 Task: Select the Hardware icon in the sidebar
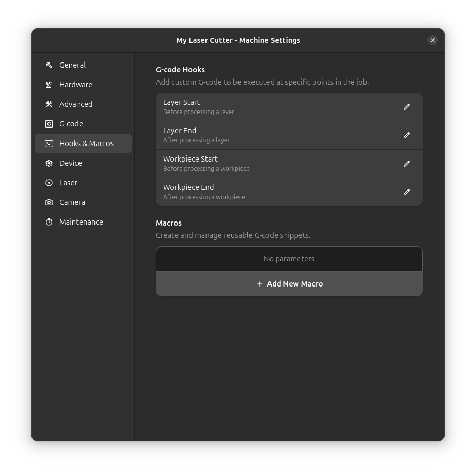(x=49, y=85)
